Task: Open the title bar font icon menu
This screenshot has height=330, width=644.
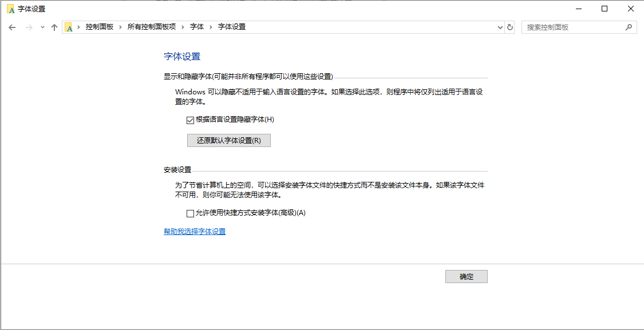Action: point(10,9)
